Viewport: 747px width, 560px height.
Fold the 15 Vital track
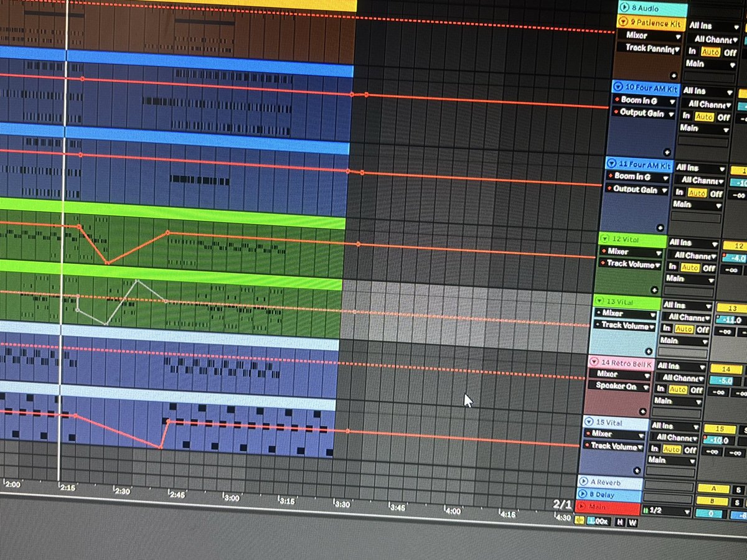590,422
